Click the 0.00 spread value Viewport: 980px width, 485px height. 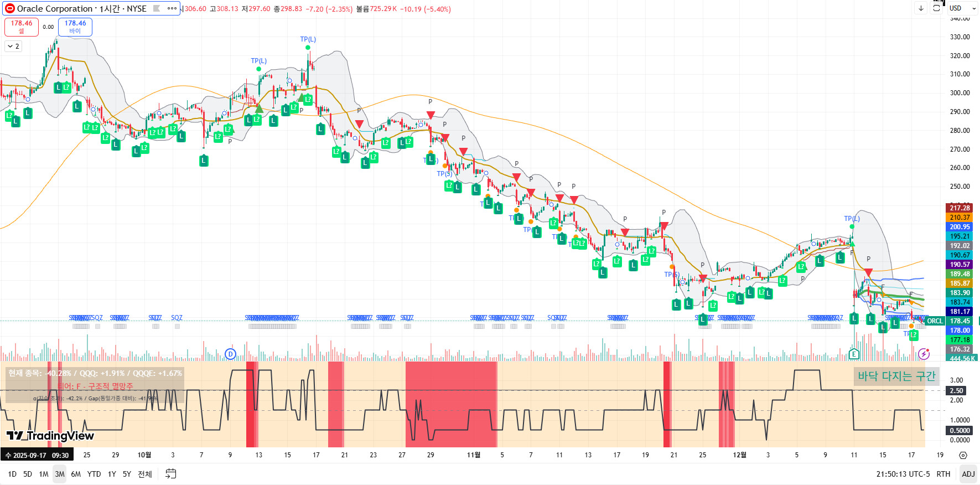[x=49, y=27]
